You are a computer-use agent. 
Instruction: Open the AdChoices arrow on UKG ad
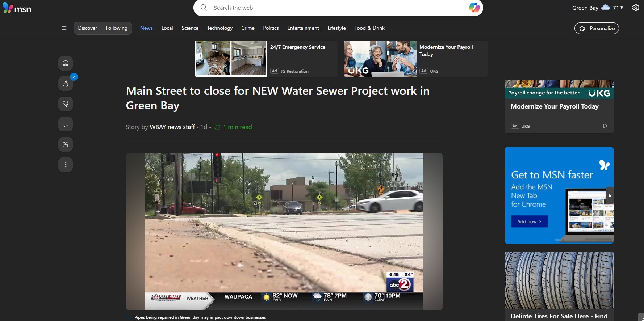click(x=605, y=126)
